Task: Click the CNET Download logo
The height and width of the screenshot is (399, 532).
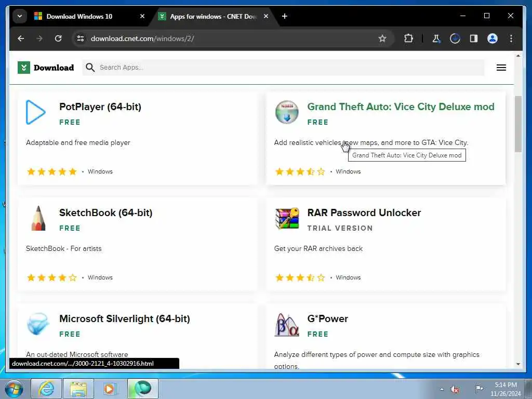Action: coord(46,68)
